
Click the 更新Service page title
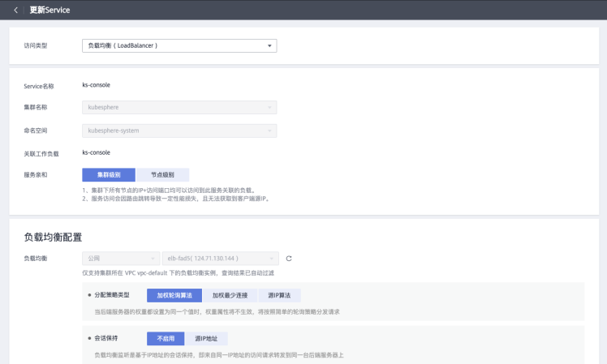pyautogui.click(x=50, y=10)
